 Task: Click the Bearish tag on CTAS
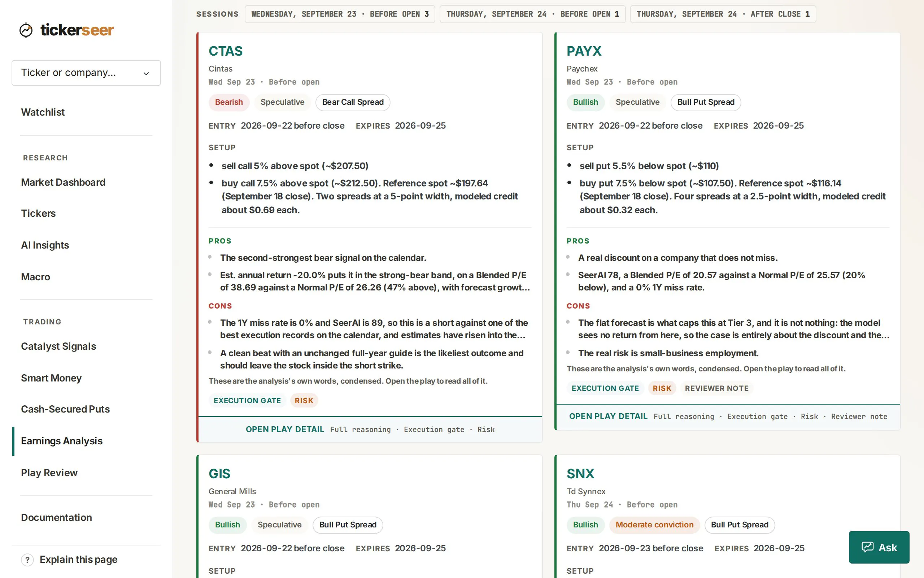229,103
